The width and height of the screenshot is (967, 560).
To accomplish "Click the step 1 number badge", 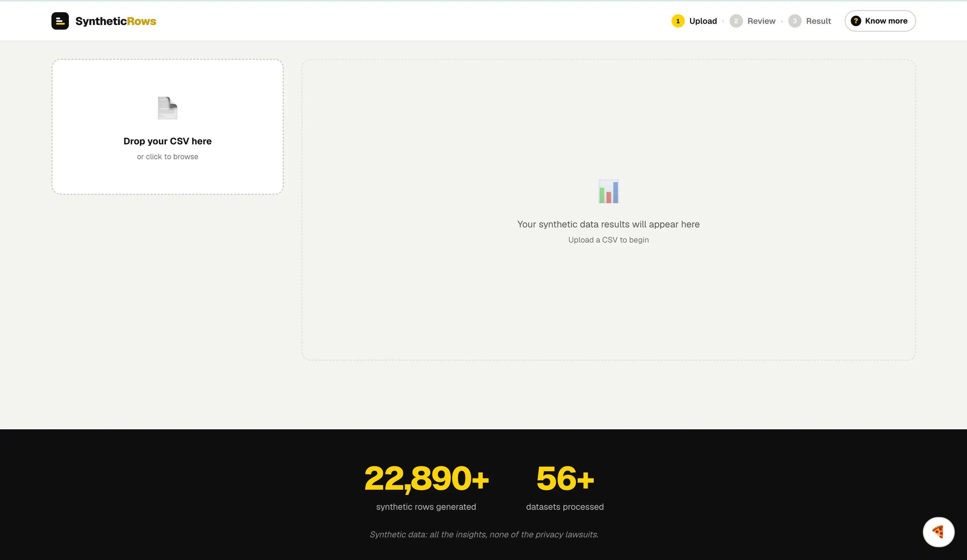I will (x=678, y=21).
